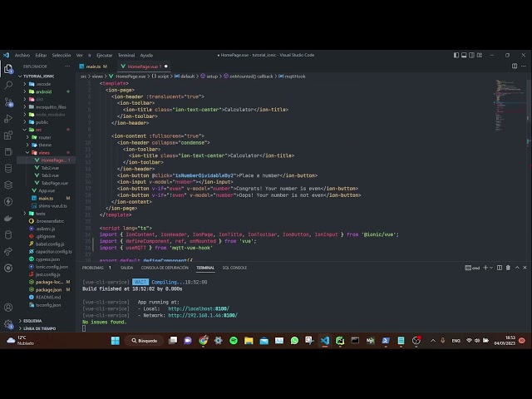Screen dimensions: 532x399
Task: Open the Ejecutar menu
Action: [x=105, y=55]
